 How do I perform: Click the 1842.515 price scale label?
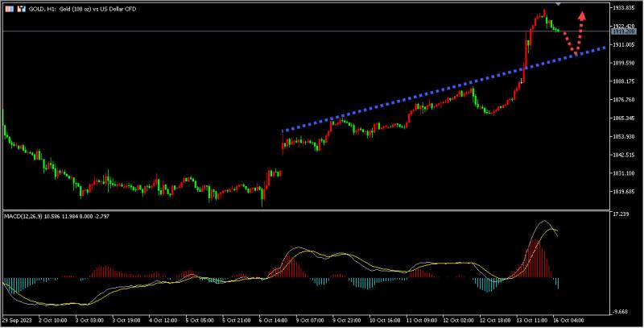pyautogui.click(x=625, y=155)
